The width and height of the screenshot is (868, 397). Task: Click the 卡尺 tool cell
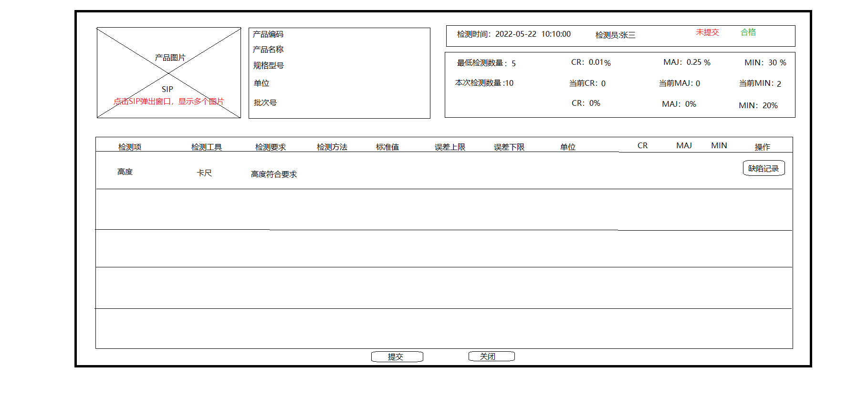click(x=204, y=173)
